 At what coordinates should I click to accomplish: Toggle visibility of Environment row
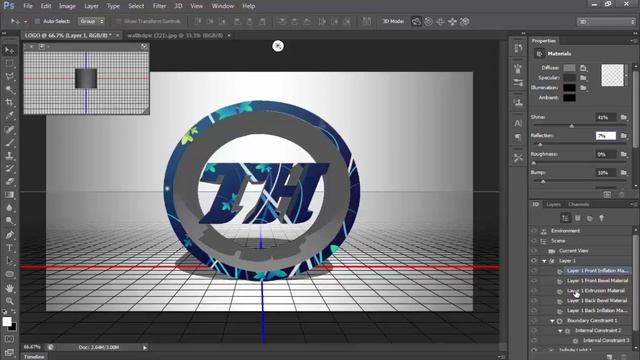(x=534, y=231)
